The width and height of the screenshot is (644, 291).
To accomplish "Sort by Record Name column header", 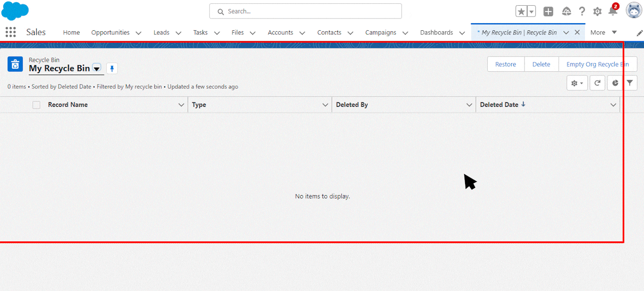I will tap(68, 105).
